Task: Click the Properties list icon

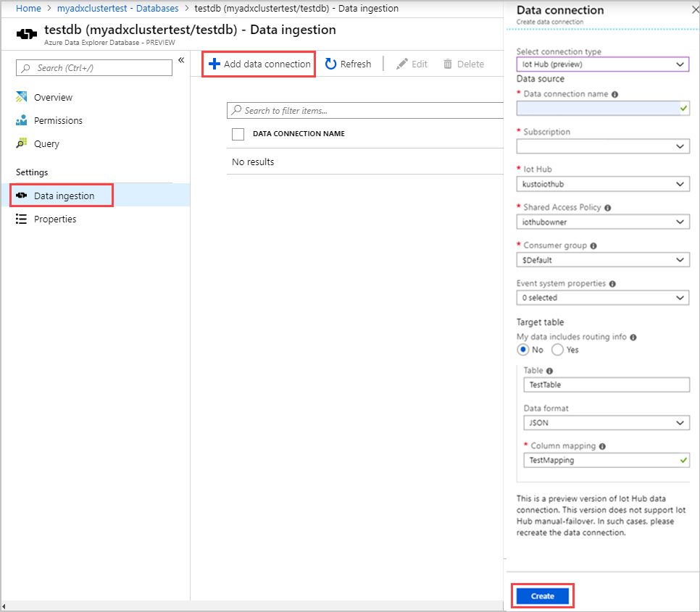Action: (21, 219)
